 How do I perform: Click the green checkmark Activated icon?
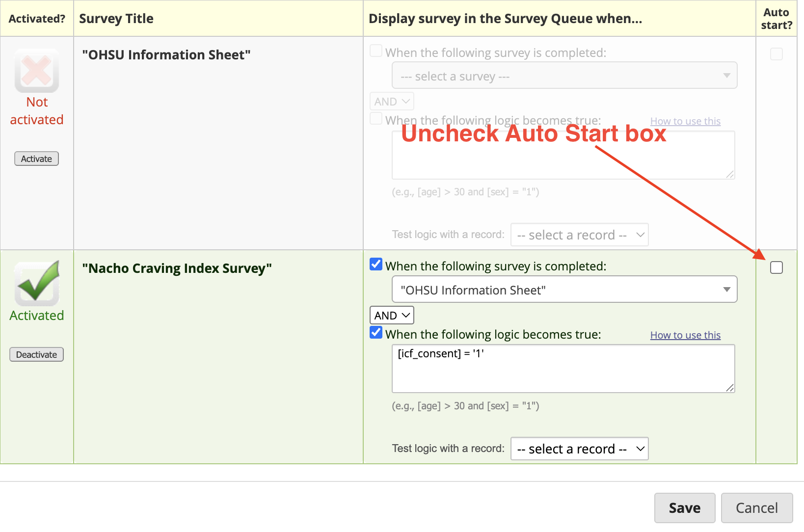click(x=37, y=283)
